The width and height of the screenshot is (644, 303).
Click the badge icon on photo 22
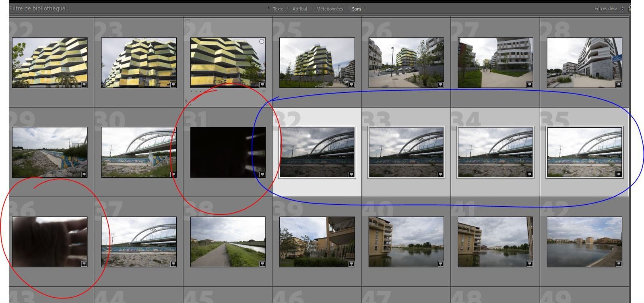click(x=84, y=85)
